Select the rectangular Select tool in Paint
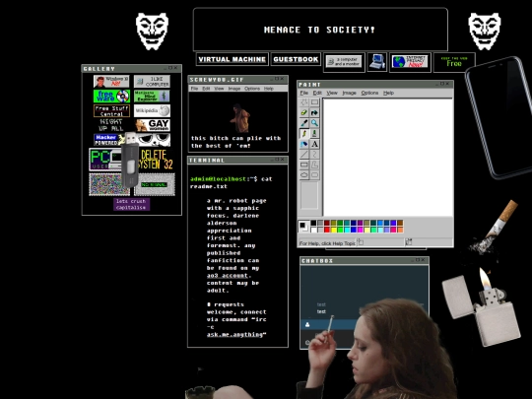The width and height of the screenshot is (532, 399). (x=314, y=102)
